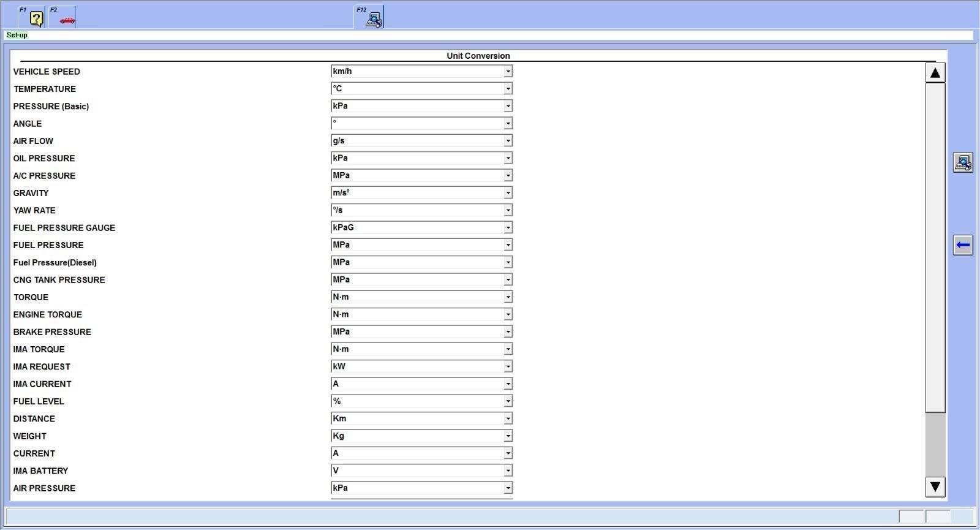Click the IMA BATTERY label

pyautogui.click(x=40, y=471)
